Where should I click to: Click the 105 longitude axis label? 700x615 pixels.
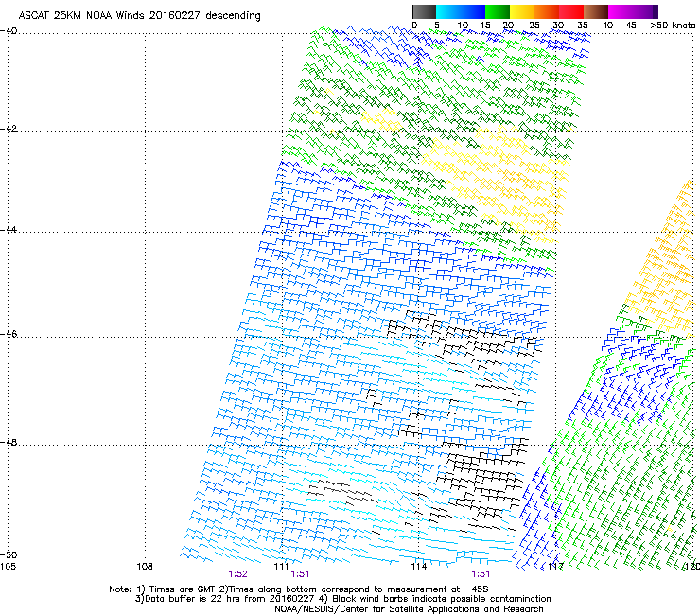(8, 567)
